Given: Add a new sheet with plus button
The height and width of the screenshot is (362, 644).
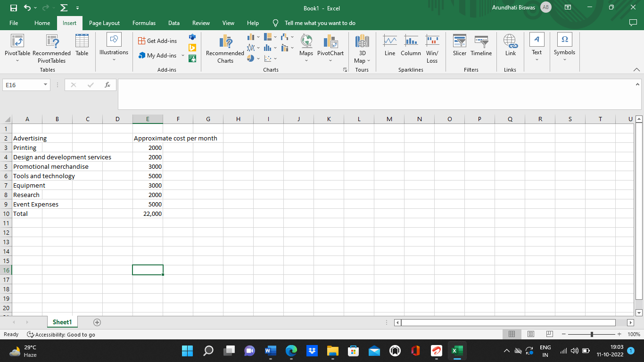Looking at the screenshot, I should (x=97, y=322).
